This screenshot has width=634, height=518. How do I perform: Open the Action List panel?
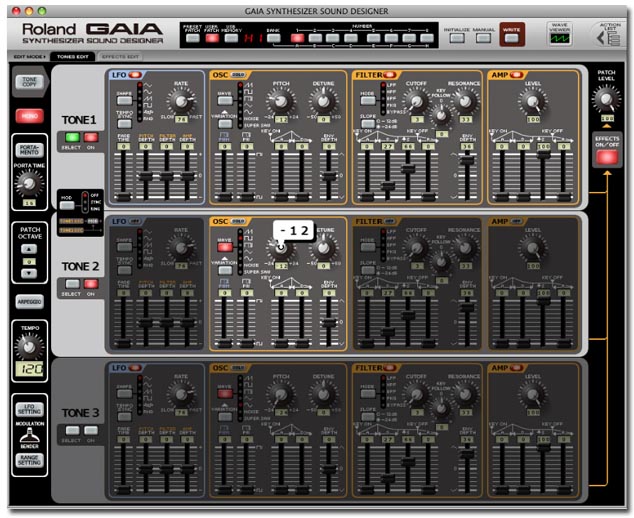[x=610, y=39]
